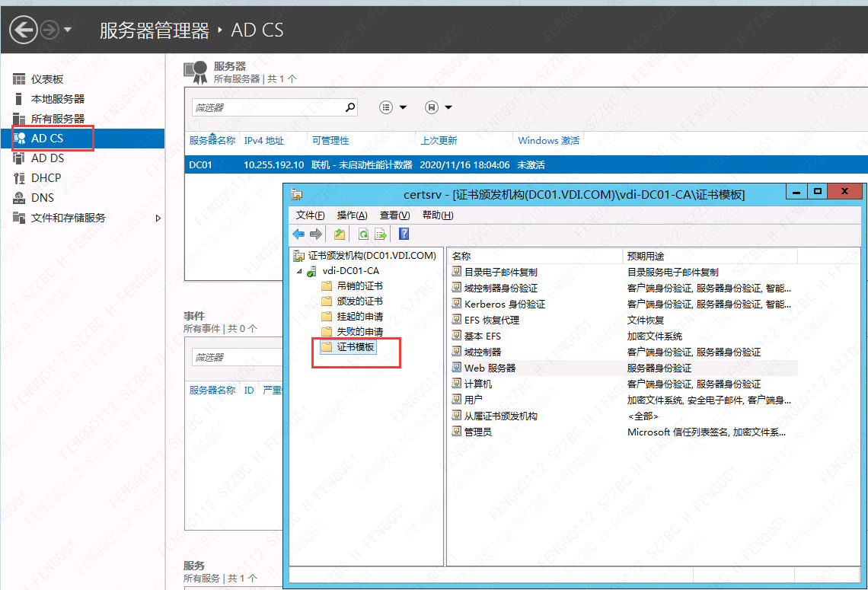The image size is (868, 590).
Task: Select EFS 恢复代理 template
Action: coord(492,321)
